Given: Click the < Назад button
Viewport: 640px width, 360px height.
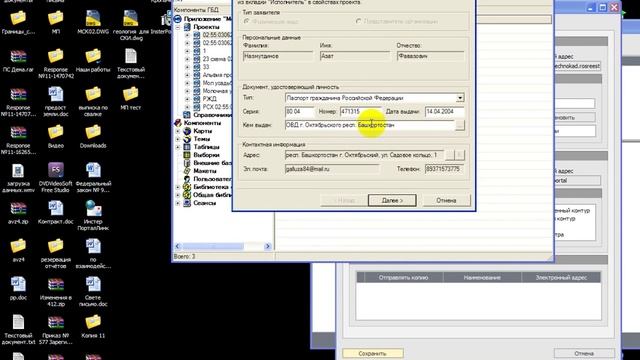Looking at the screenshot, I should click(344, 200).
